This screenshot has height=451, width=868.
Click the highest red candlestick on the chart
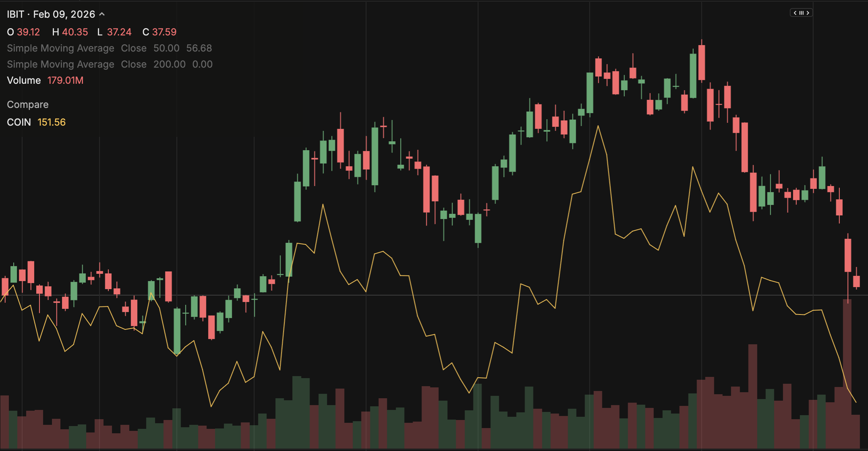click(702, 62)
